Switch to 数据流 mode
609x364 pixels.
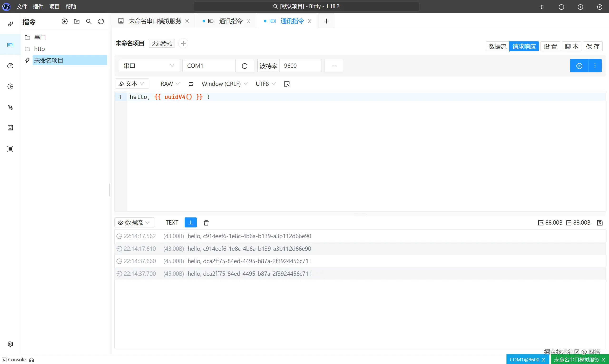click(x=497, y=47)
